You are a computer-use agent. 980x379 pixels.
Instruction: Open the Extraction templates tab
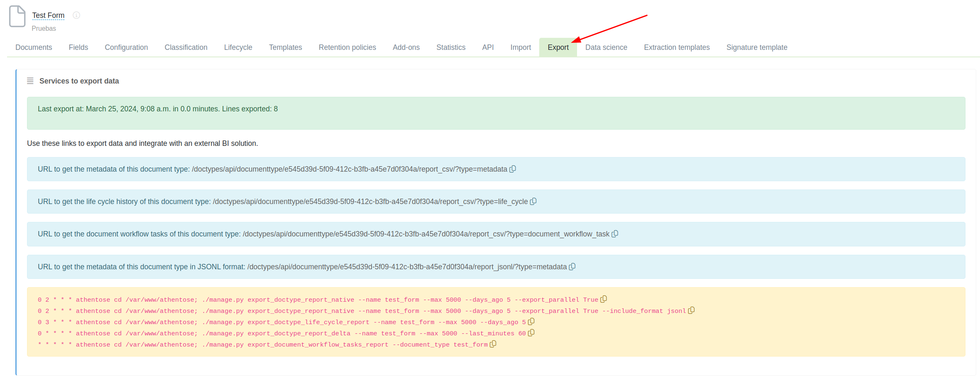point(677,47)
